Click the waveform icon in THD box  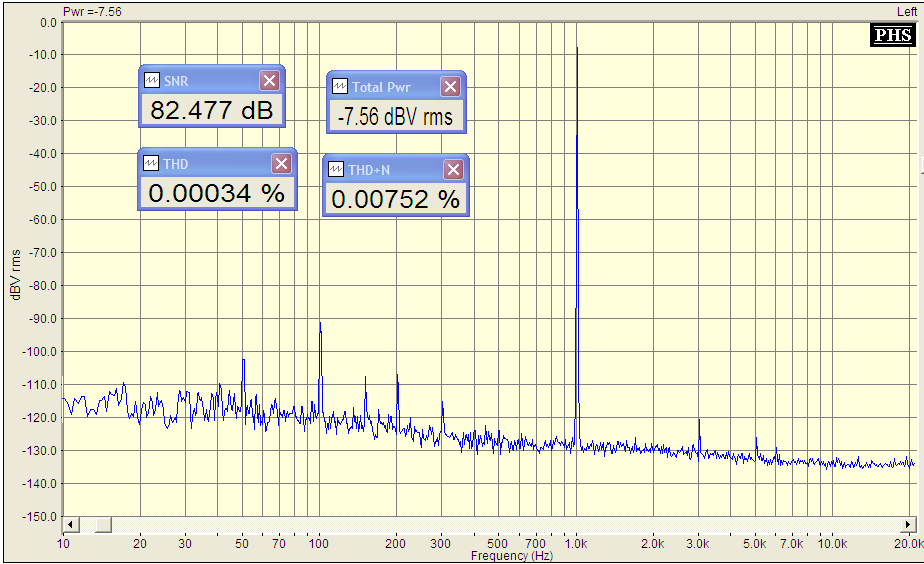[x=151, y=163]
